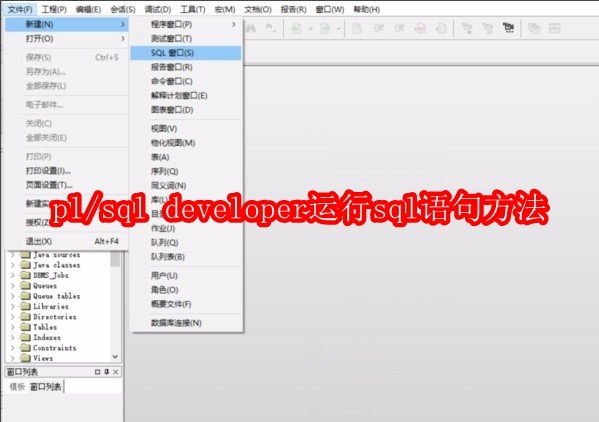Screen dimensions: 599x422
Task: Open dropdown arrow after first green document icon
Action: coord(310,29)
